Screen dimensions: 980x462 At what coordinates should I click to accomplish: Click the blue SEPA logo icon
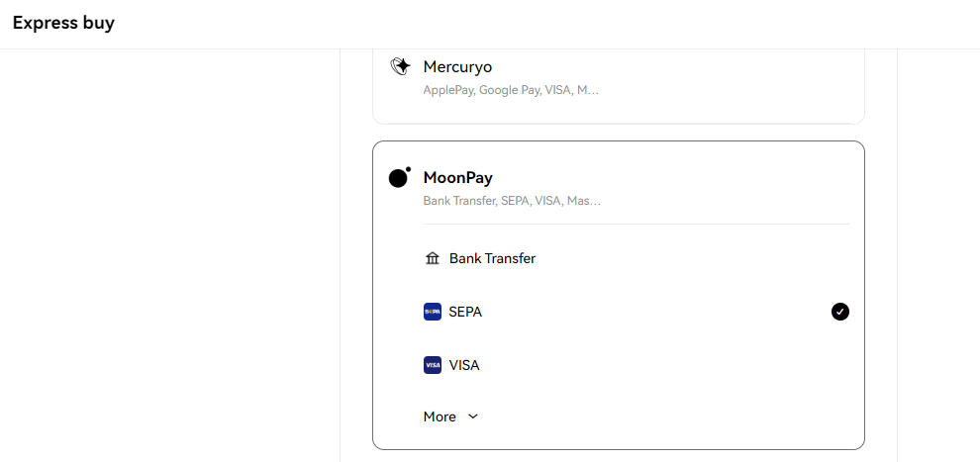click(x=433, y=312)
